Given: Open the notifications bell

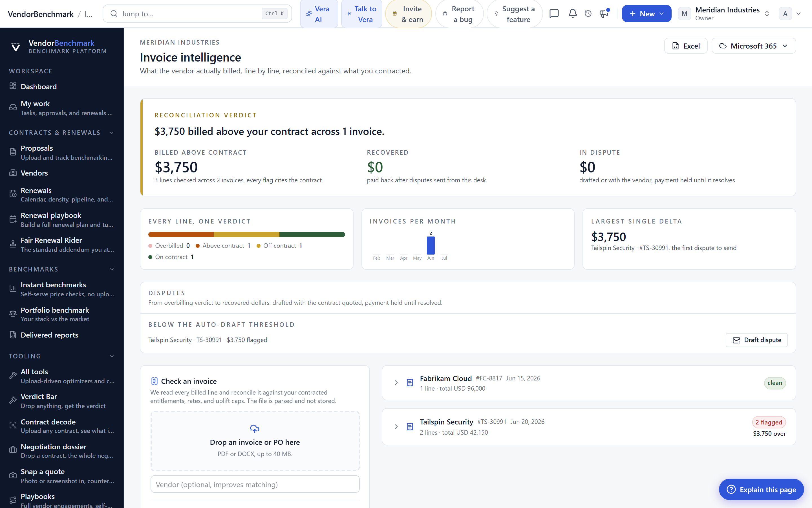Looking at the screenshot, I should pyautogui.click(x=572, y=14).
